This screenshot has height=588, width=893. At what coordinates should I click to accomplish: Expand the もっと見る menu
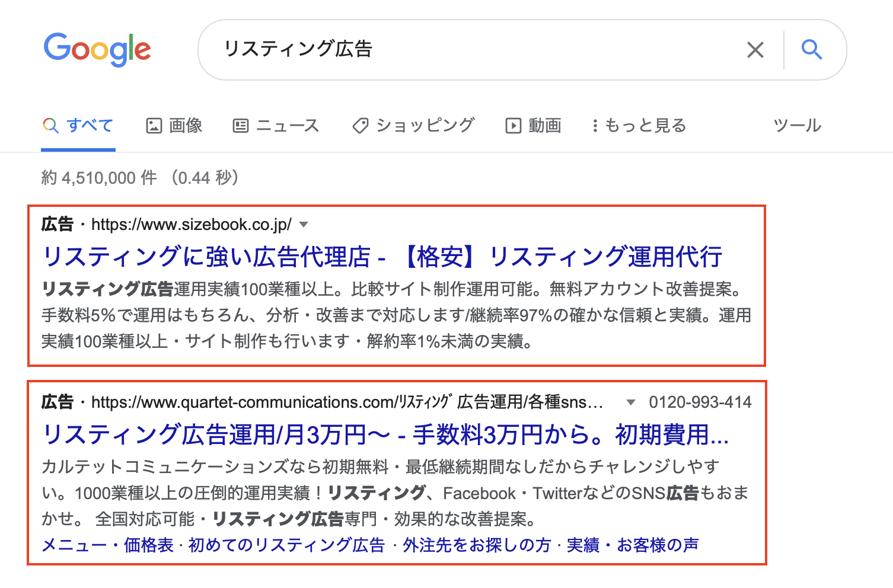click(639, 126)
